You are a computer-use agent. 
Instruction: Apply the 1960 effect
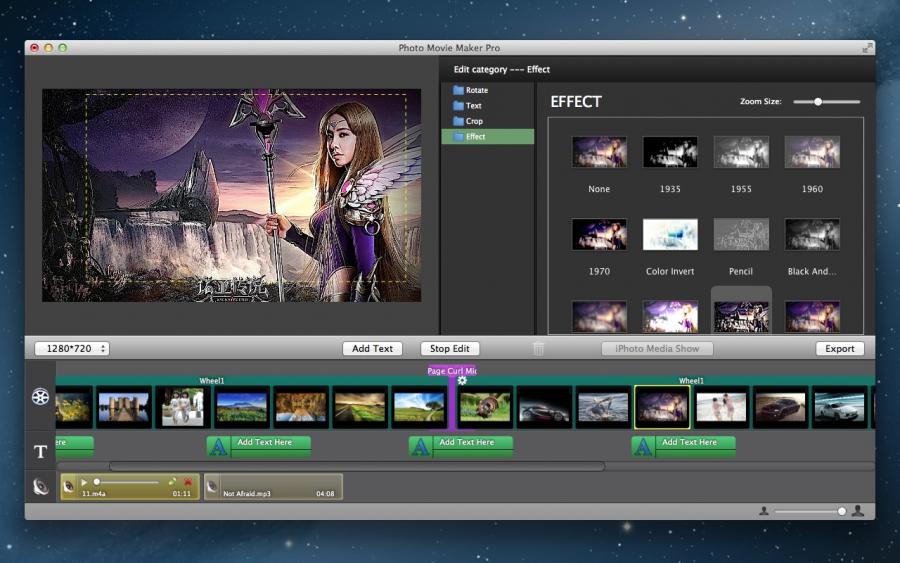[812, 152]
